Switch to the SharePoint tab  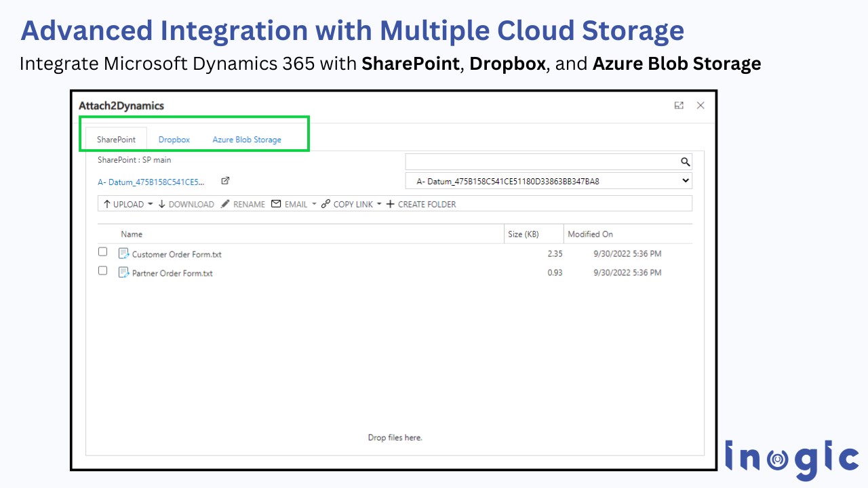click(116, 140)
